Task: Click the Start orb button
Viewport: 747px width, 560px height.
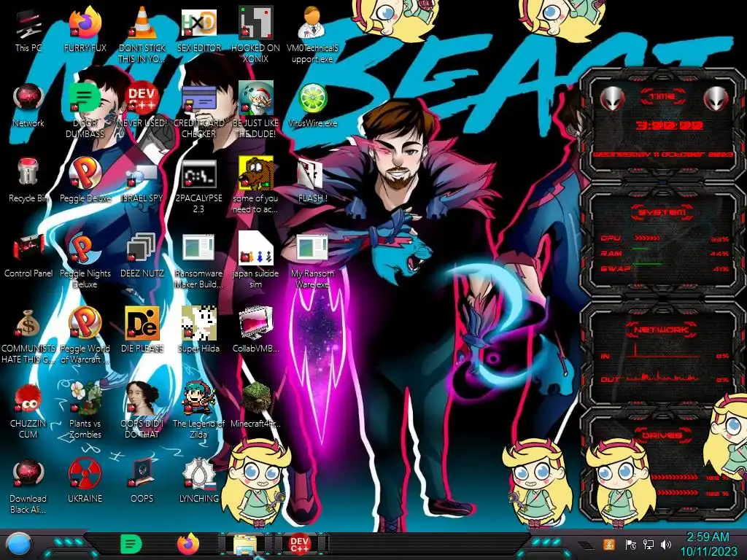Action: pyautogui.click(x=18, y=545)
